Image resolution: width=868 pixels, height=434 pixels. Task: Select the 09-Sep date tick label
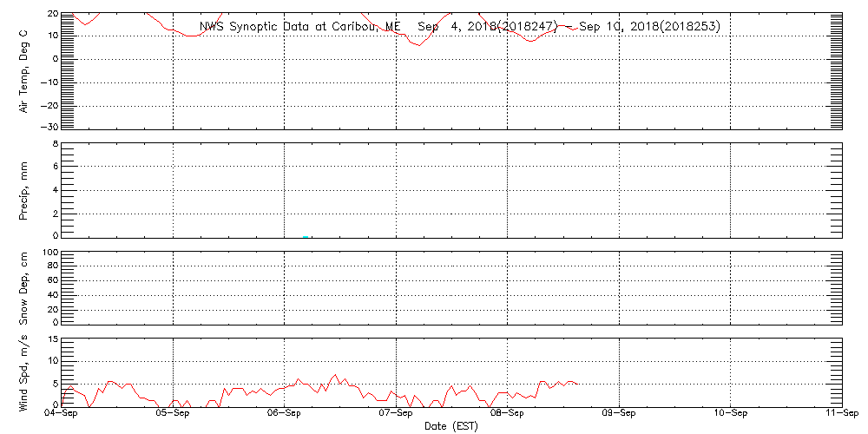[619, 414]
